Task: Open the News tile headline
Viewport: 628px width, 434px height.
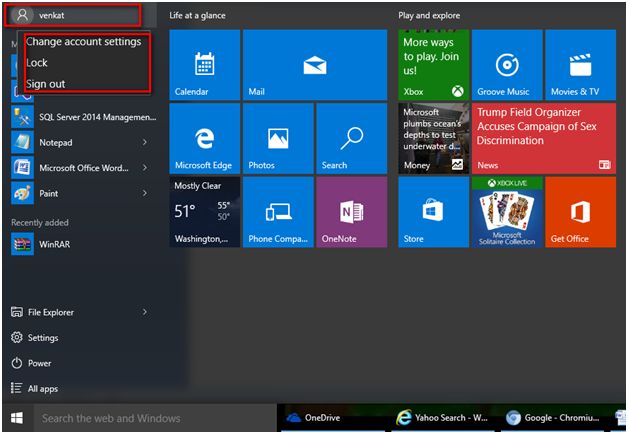Action: [543, 139]
